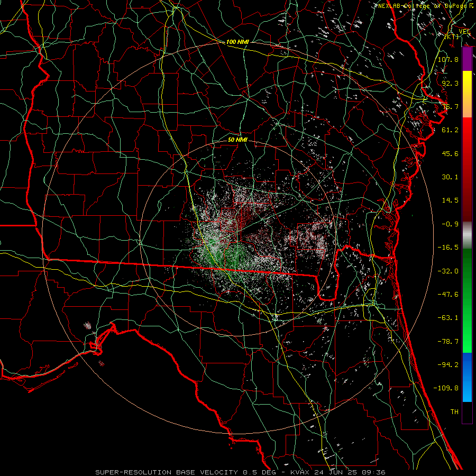Click the purple segment of the color bar
Viewport: 476px width, 476px height.
tap(467, 59)
